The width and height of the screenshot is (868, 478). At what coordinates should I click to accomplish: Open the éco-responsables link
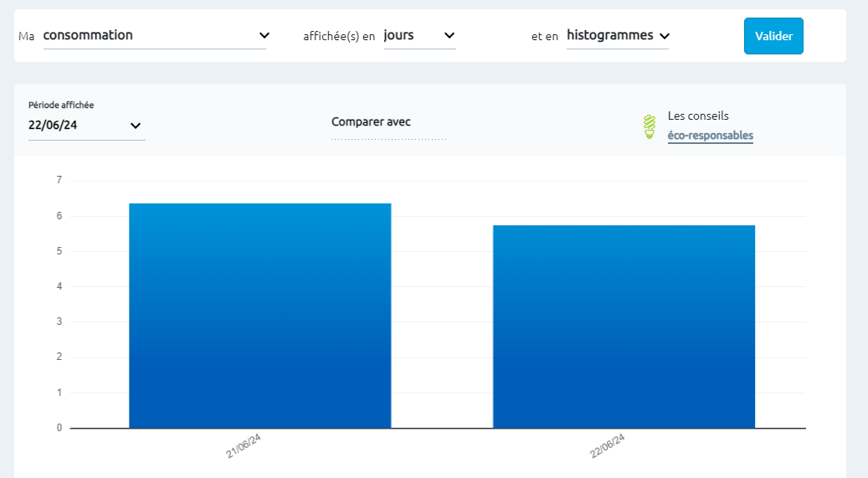(x=710, y=136)
